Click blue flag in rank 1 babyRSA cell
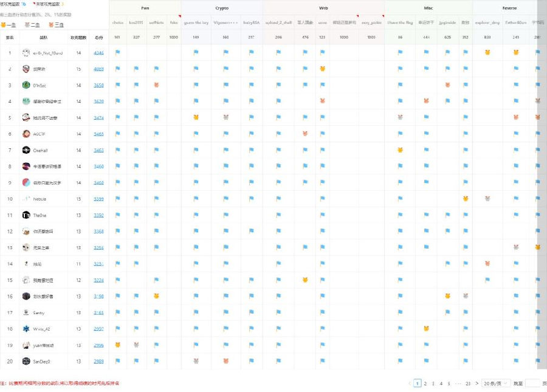 tap(252, 52)
